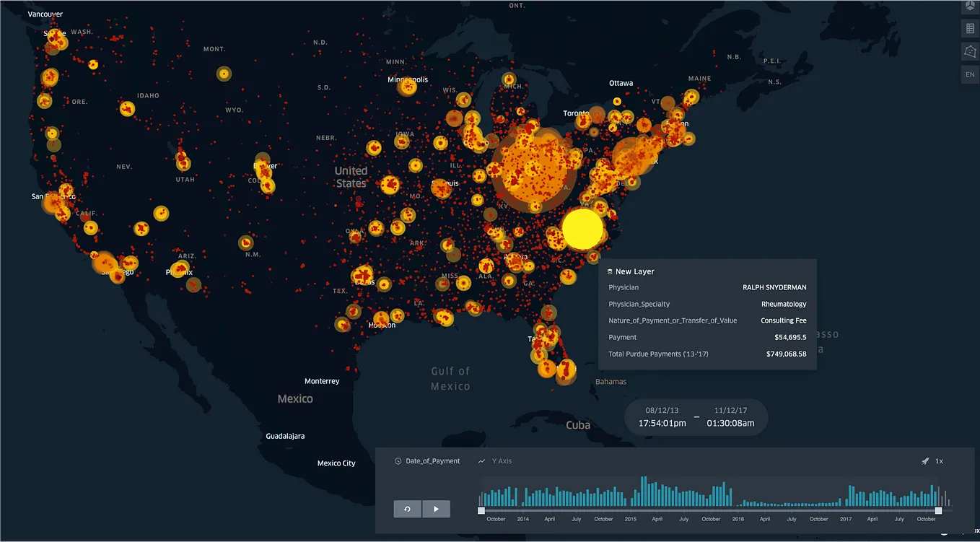The height and width of the screenshot is (542, 980).
Task: Change the 1x animation speed setting
Action: 940,460
